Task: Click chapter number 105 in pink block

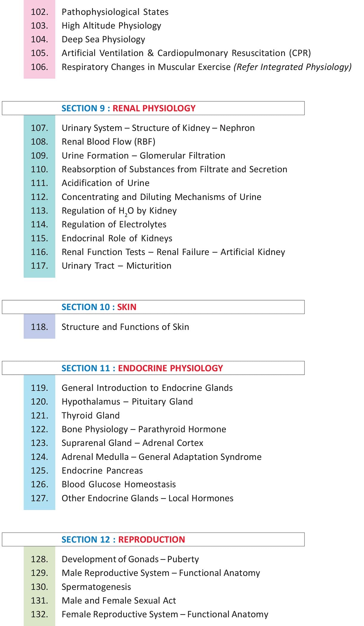Action: (39, 53)
